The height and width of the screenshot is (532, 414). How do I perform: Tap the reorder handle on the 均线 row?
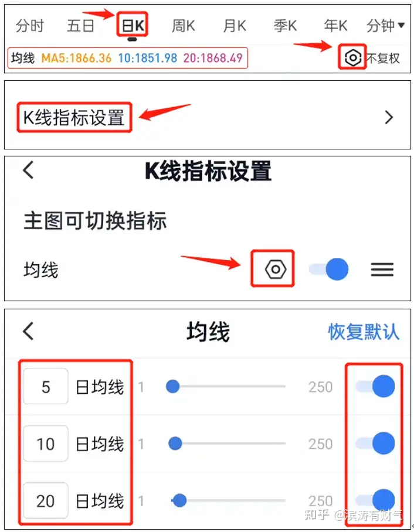[382, 270]
